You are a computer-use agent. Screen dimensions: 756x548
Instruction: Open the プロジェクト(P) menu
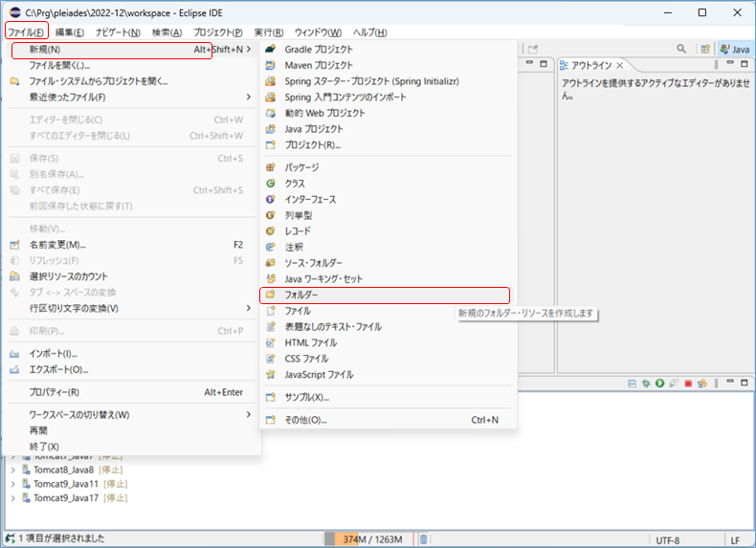[217, 33]
